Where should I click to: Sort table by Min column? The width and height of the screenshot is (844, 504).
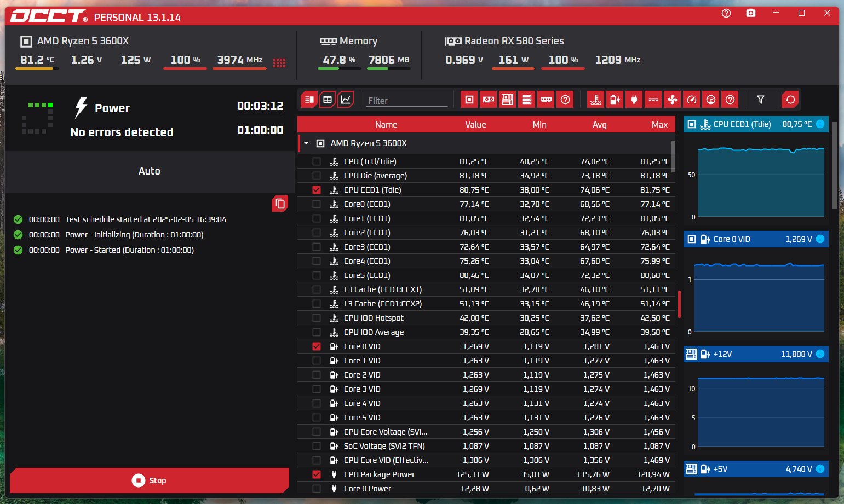pos(539,125)
